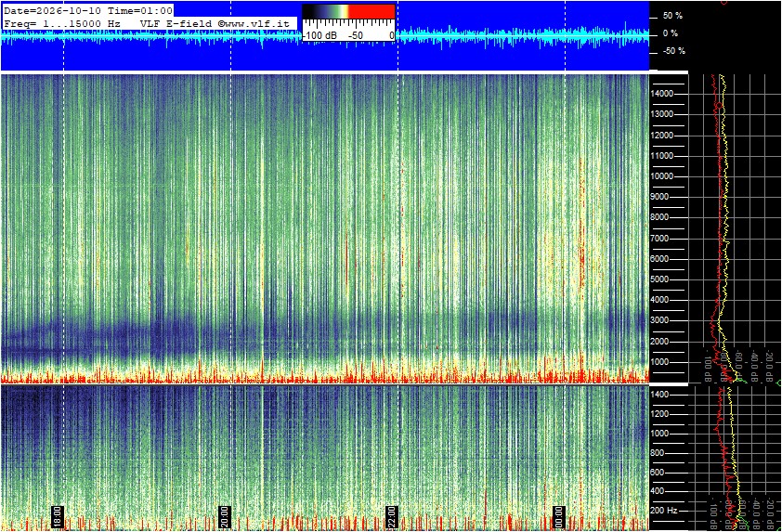782x532 pixels.
Task: Click the 3000 frequency axis label
Action: (659, 320)
